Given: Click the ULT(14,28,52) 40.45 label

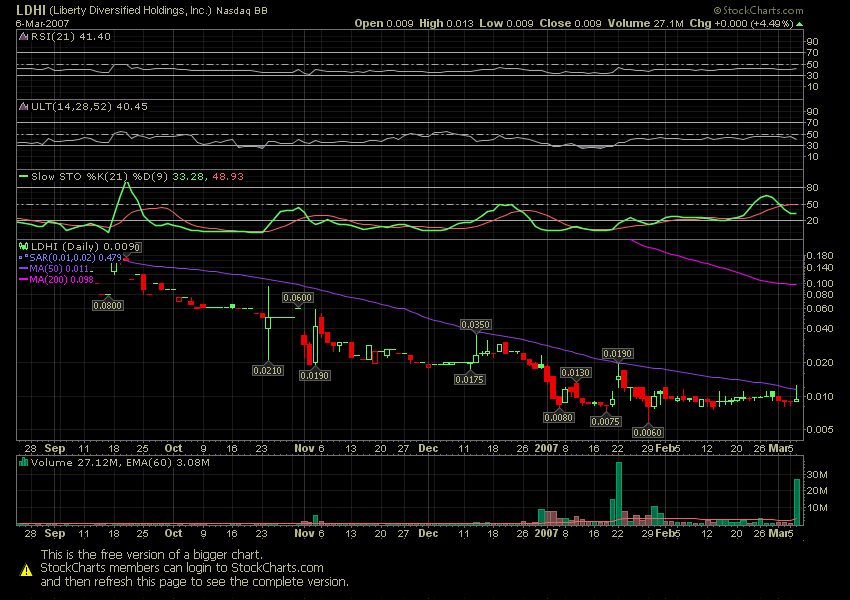Looking at the screenshot, I should point(89,107).
